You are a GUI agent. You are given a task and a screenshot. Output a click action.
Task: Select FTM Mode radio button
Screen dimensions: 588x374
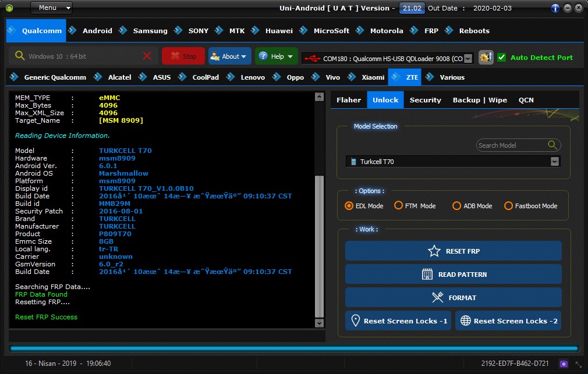(x=398, y=205)
